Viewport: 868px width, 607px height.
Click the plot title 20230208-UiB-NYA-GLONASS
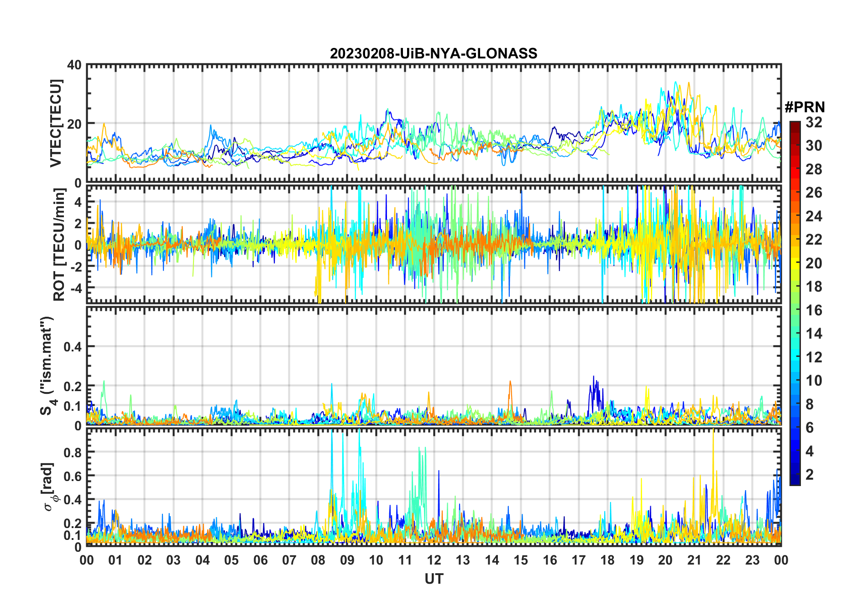(434, 53)
